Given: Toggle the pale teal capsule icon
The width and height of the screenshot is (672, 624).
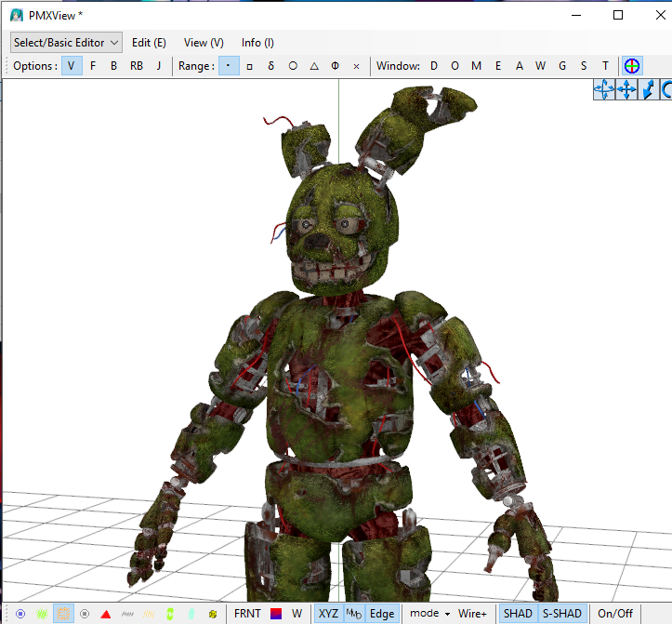Looking at the screenshot, I should tap(191, 614).
